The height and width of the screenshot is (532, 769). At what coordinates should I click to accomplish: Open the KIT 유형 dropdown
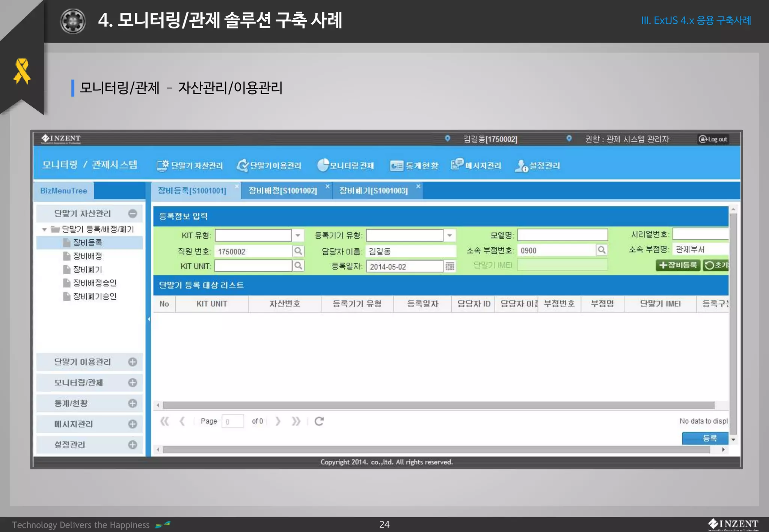[298, 236]
